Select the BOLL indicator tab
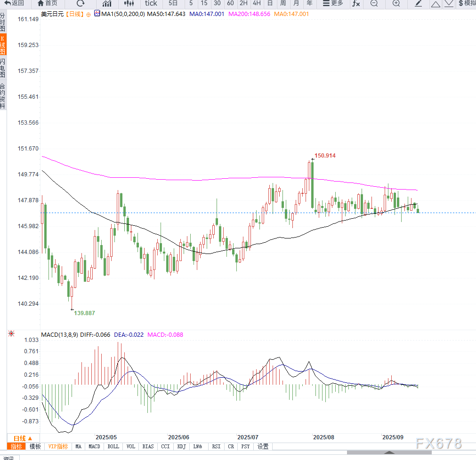Viewport: 476px width, 460px height. 113,446
